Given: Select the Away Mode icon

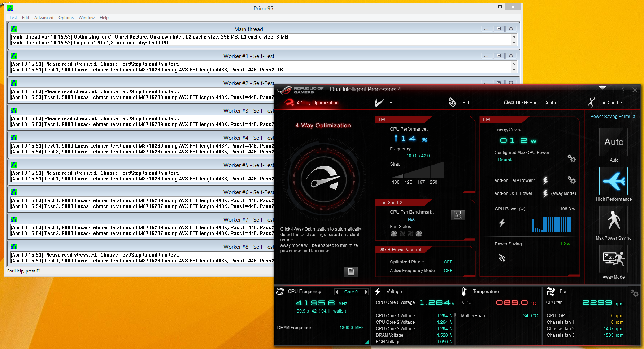Looking at the screenshot, I should click(x=614, y=259).
